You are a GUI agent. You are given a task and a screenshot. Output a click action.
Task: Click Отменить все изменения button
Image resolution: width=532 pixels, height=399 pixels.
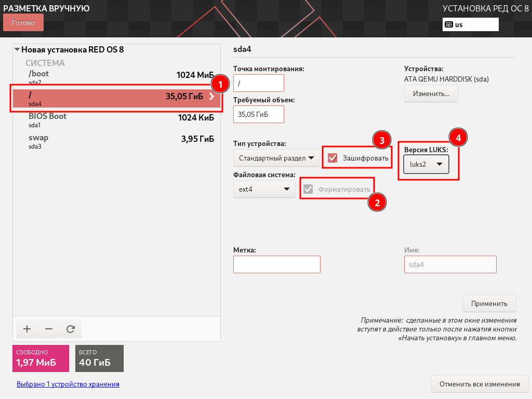point(480,384)
